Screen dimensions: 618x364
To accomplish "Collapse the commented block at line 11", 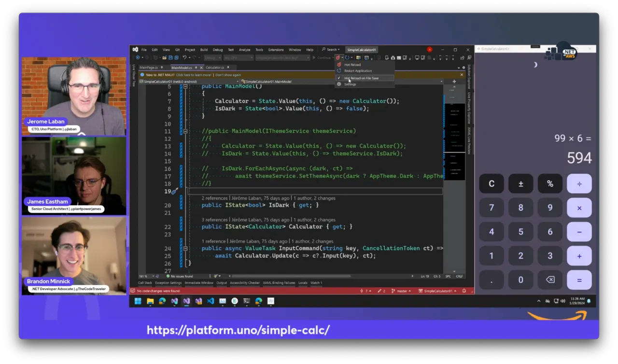I will (185, 131).
